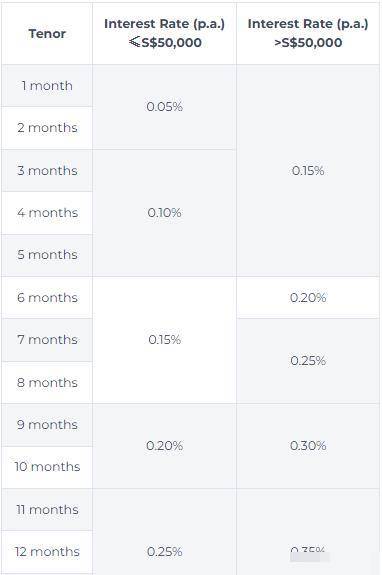Screen dimensions: 382x575
Task: Click the 0.25% rate beside 12 months
Action: pos(164,552)
